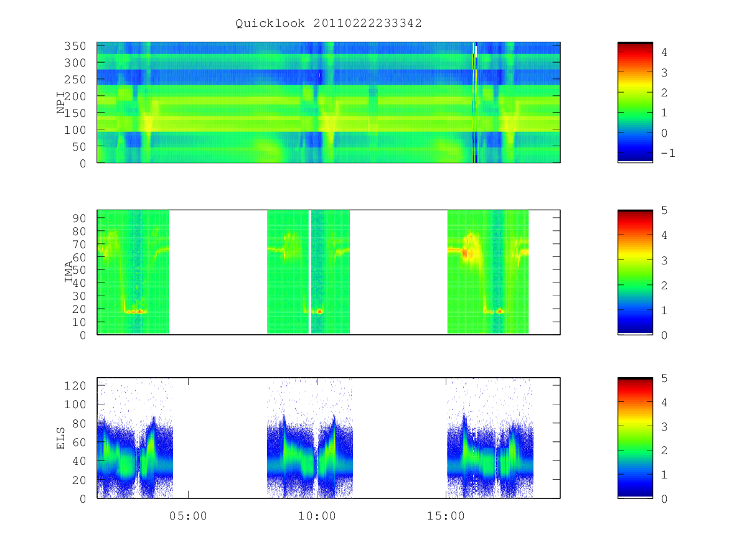Click inside the NPI spectrogram panel
This screenshot has height=560, width=747.
328,102
